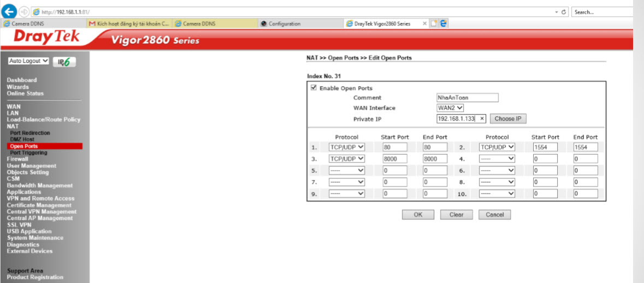
Task: Click the Cancel button
Action: tap(494, 215)
